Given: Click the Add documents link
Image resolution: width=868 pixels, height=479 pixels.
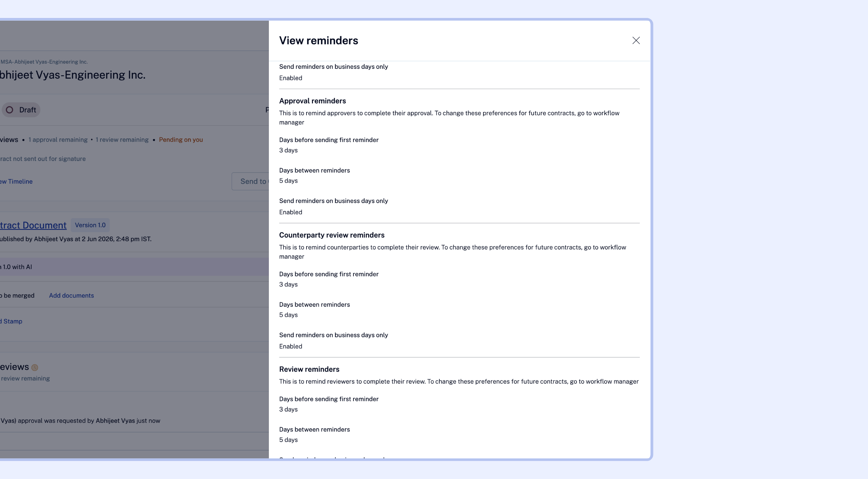Looking at the screenshot, I should tap(72, 295).
